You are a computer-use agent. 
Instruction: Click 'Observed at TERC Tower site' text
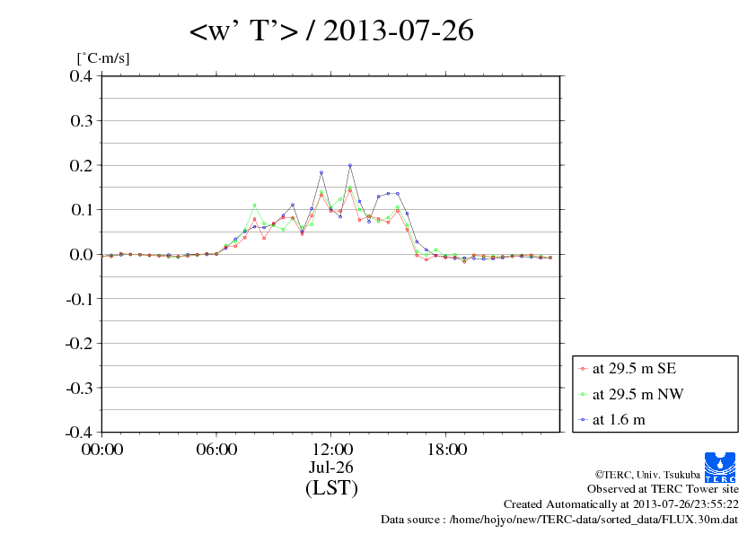pos(663,489)
